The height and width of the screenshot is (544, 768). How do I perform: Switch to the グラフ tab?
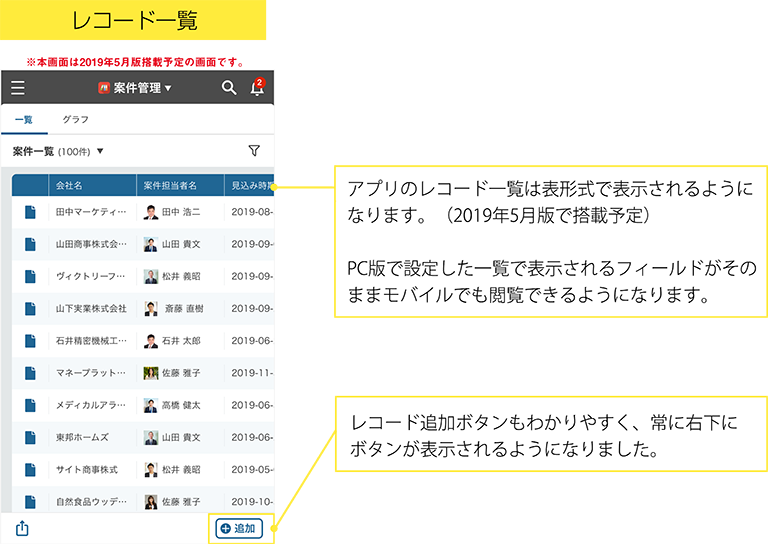click(x=75, y=119)
